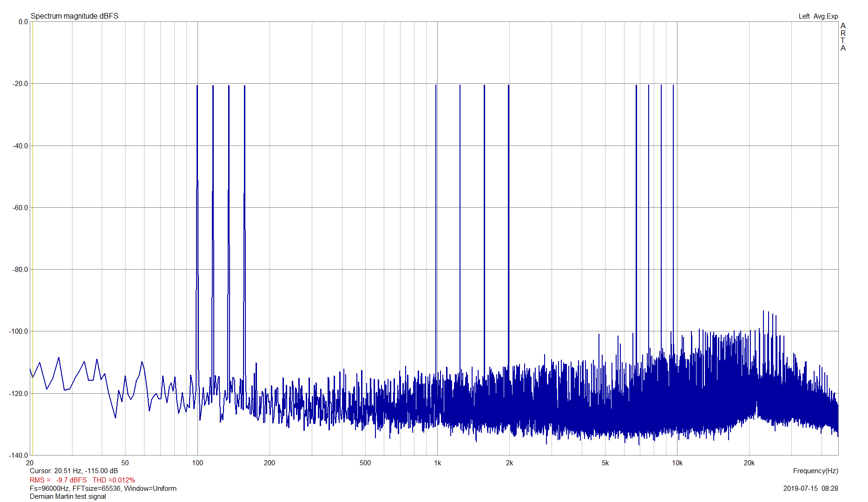Image resolution: width=868 pixels, height=502 pixels.
Task: Click the '2k' frequency axis label
Action: point(510,463)
